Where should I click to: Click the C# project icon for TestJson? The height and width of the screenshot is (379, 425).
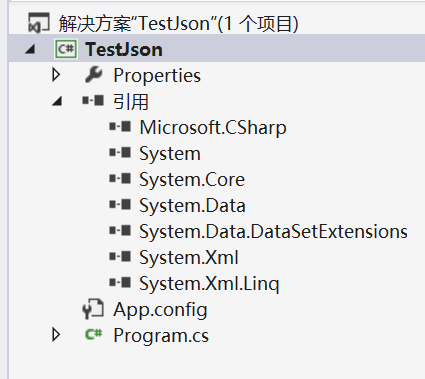(x=66, y=49)
